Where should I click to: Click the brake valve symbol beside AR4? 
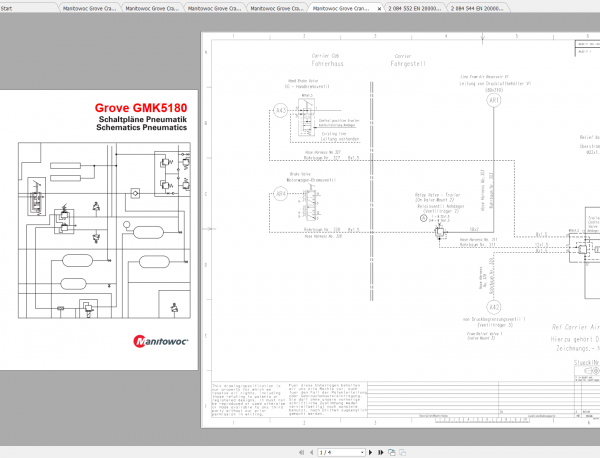coord(310,205)
